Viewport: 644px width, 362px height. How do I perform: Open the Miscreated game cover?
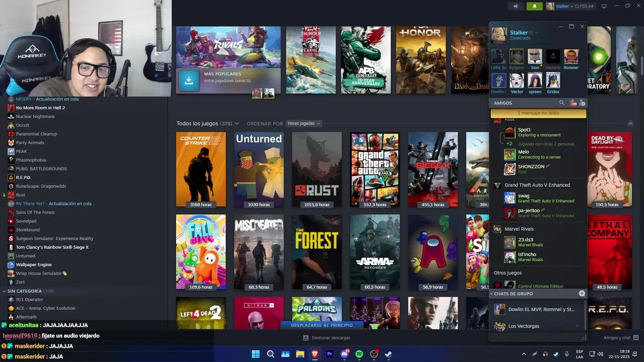[x=259, y=252]
